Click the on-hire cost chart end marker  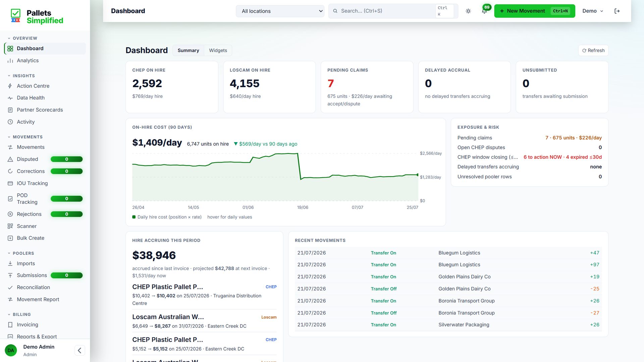tap(418, 175)
